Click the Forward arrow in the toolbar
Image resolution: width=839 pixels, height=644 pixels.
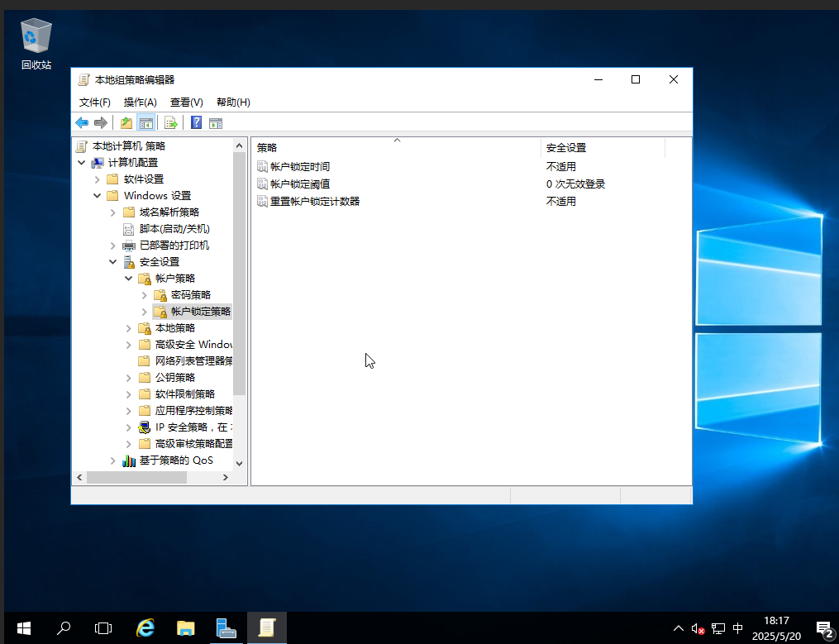(x=101, y=123)
